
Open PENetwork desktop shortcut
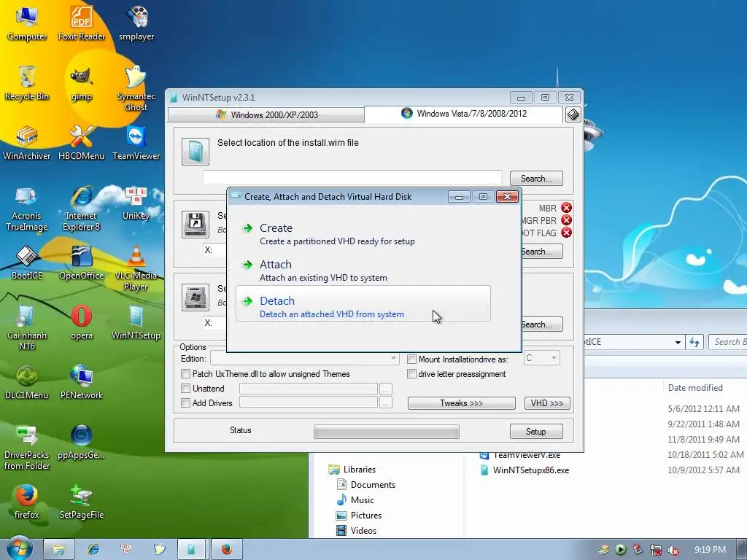tap(82, 382)
